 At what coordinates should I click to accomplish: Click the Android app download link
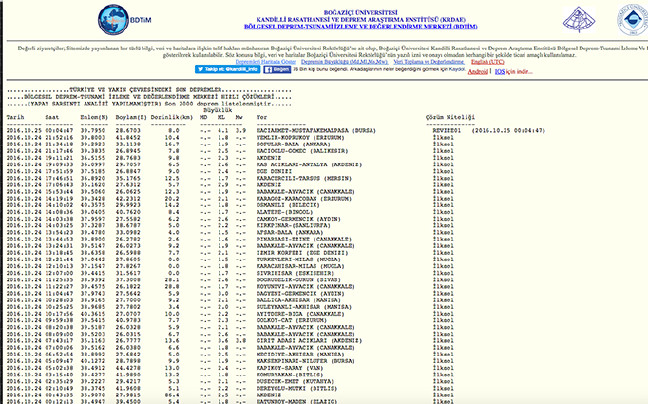click(479, 72)
